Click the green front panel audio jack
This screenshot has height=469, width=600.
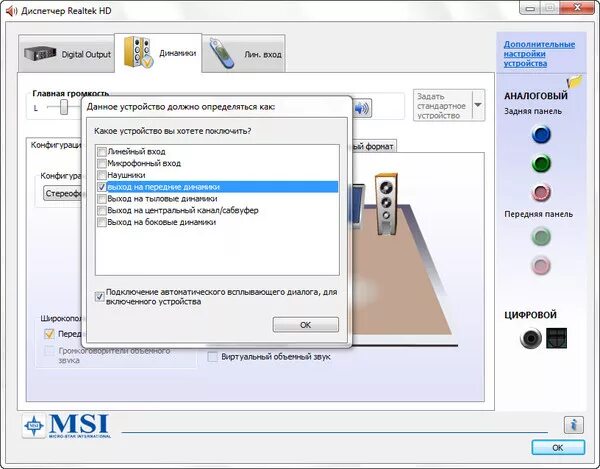(x=541, y=236)
